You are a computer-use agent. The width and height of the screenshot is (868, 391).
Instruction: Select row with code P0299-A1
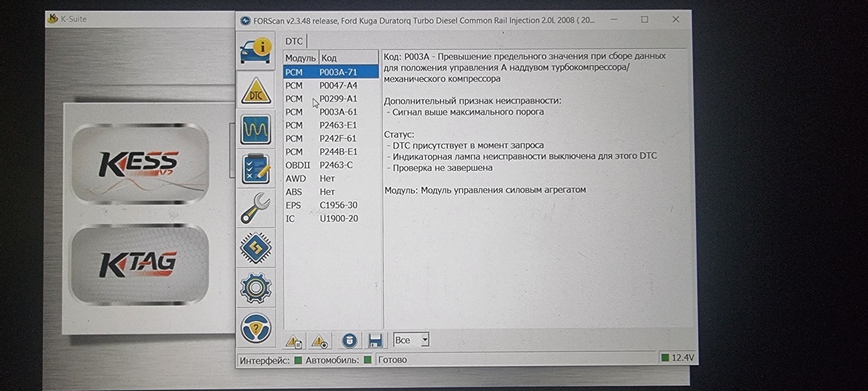tap(331, 98)
